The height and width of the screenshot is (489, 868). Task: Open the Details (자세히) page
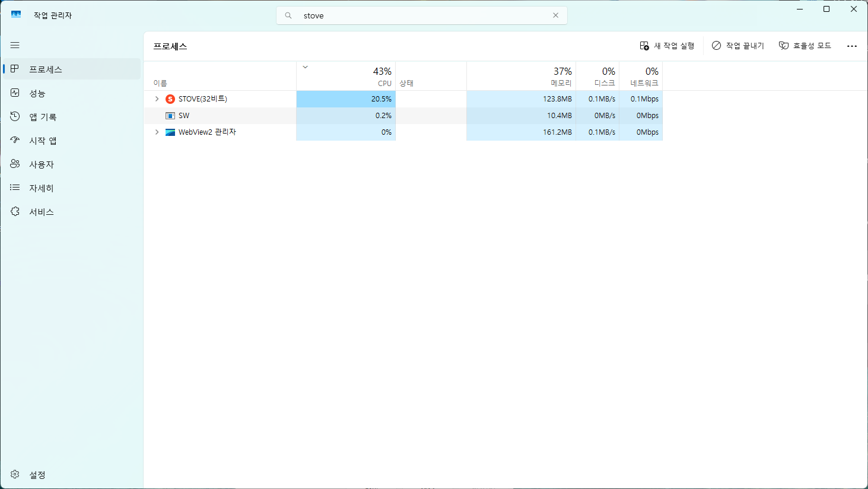coord(42,188)
